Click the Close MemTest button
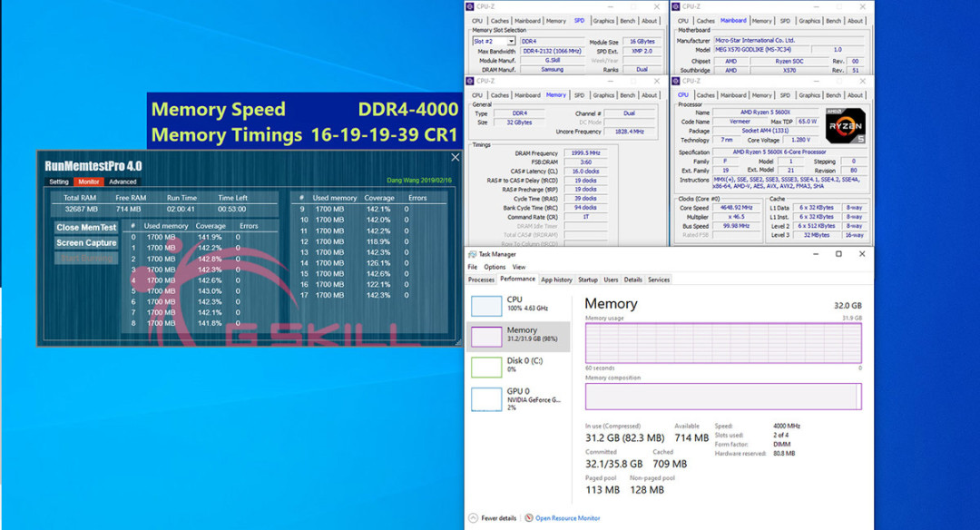 [x=86, y=228]
